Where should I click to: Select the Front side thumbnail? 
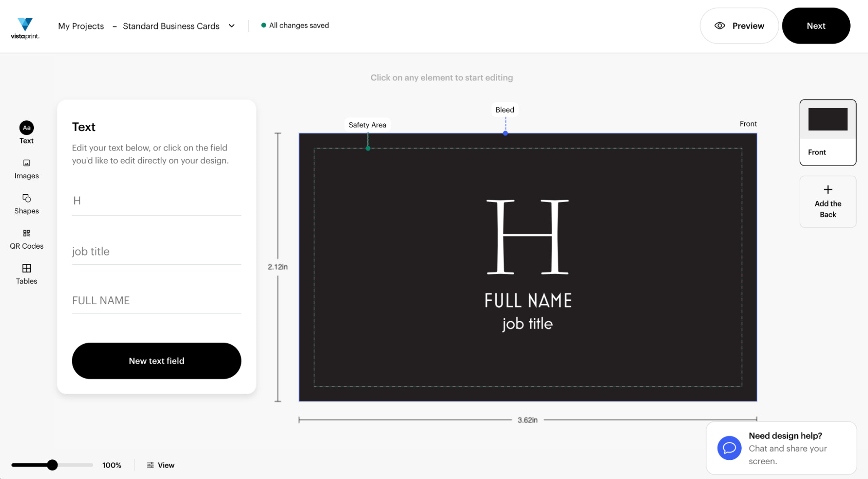[828, 132]
